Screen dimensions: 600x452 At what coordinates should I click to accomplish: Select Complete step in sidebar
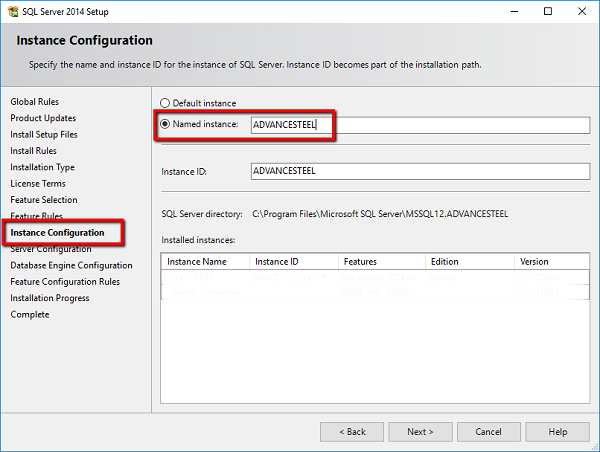click(29, 315)
